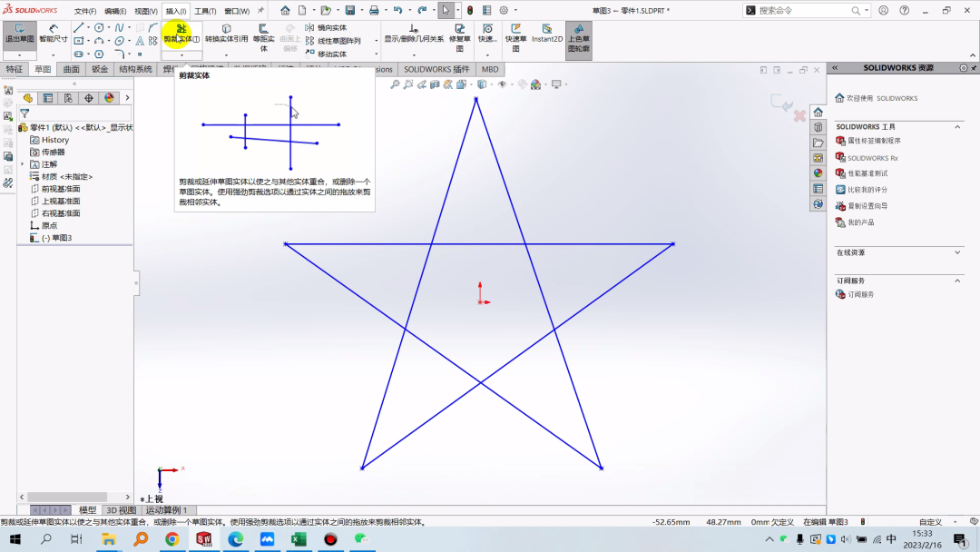
Task: Toggle Shaded Sketch Contours (上色草图轮廓)
Action: 578,34
